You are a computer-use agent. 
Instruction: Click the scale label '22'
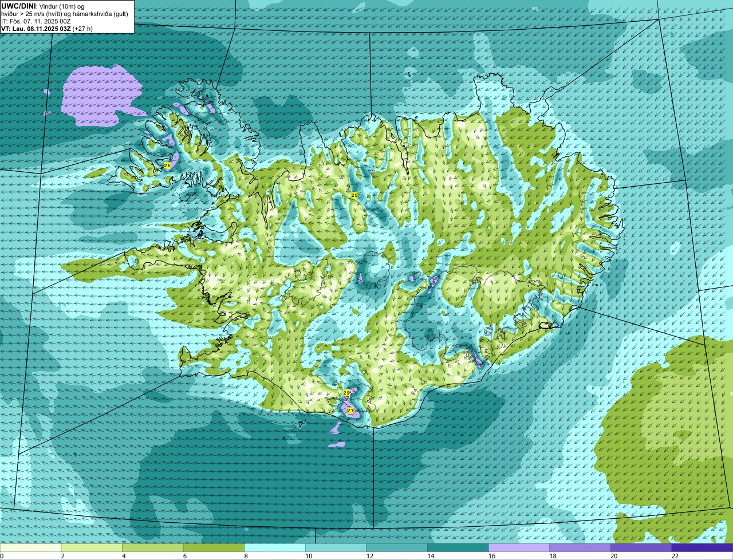coord(675,556)
